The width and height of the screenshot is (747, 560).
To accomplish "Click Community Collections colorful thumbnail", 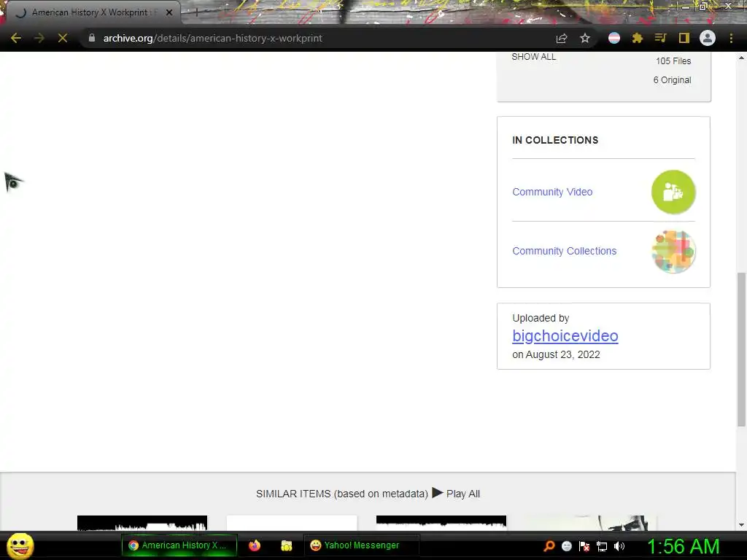I will (x=673, y=252).
